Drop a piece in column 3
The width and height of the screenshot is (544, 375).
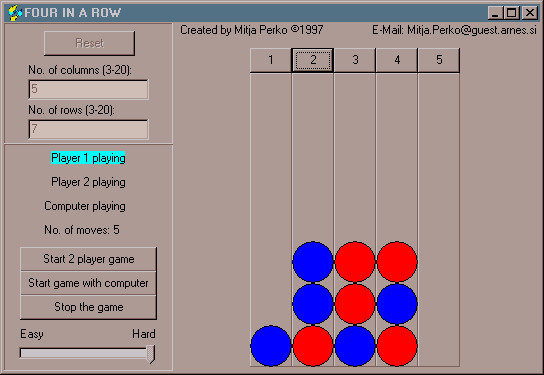pos(355,60)
